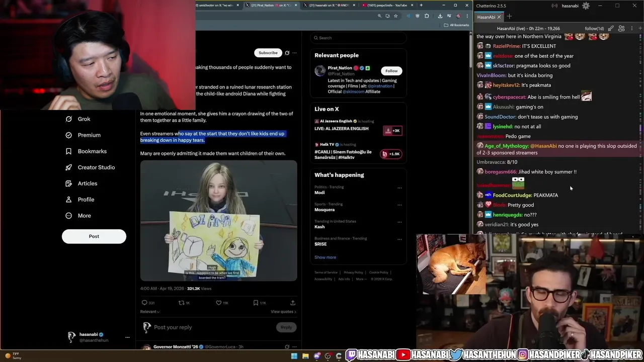Open options for the Kash trend
Viewport: 644px width, 362px height.
coord(399,222)
